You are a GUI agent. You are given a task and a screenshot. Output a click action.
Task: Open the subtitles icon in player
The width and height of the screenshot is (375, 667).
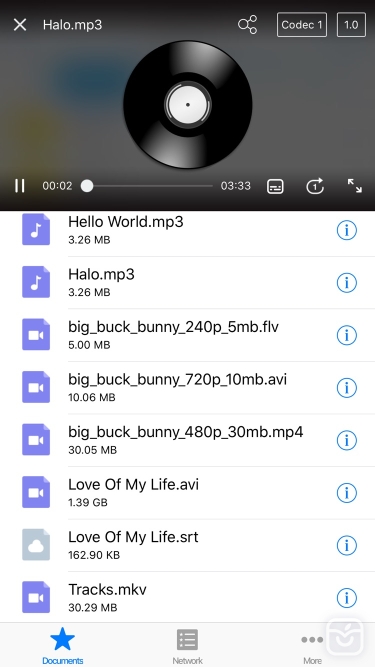(275, 186)
